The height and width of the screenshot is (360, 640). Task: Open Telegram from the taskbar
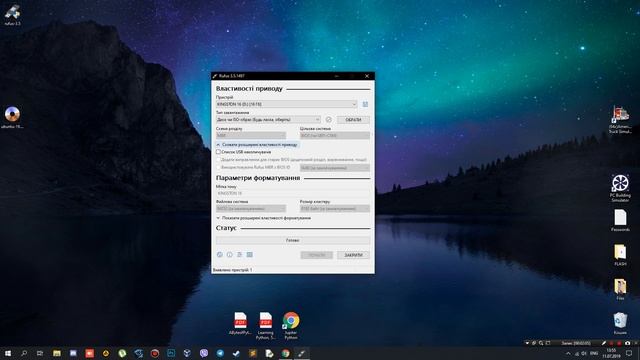coord(220,353)
